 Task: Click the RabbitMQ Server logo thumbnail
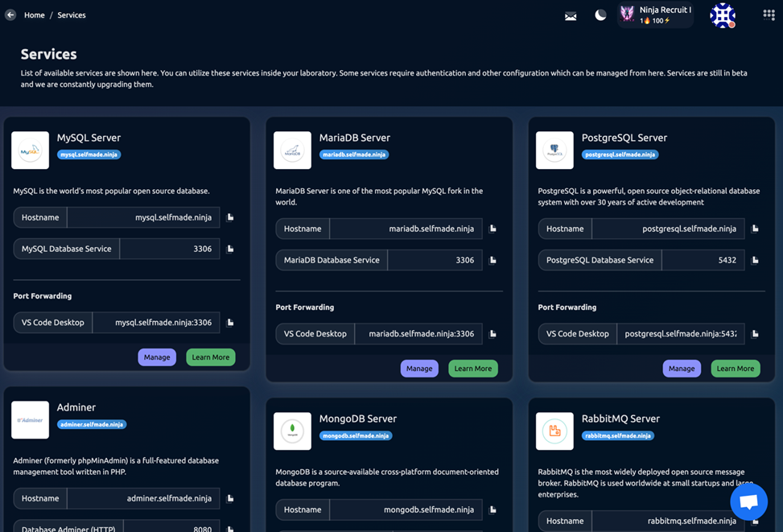click(554, 431)
